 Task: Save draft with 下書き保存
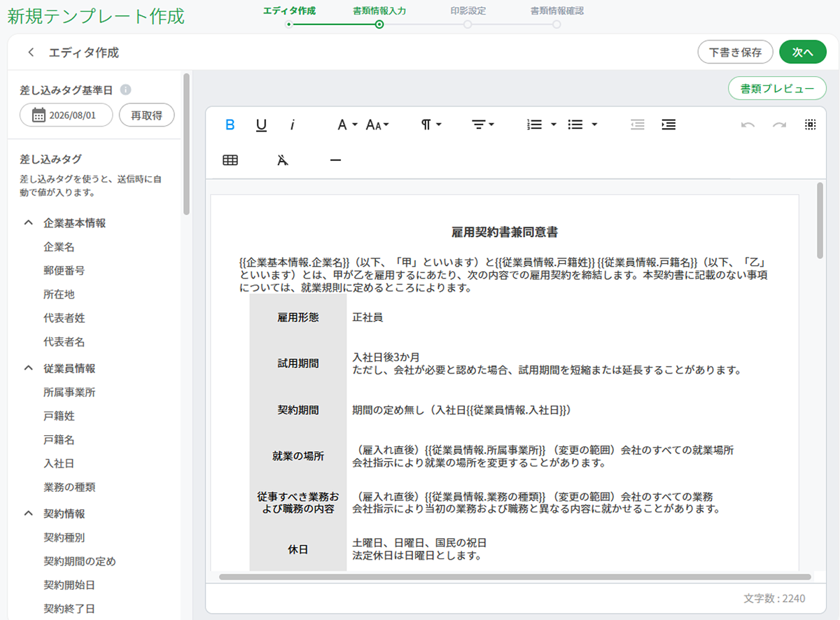(735, 52)
